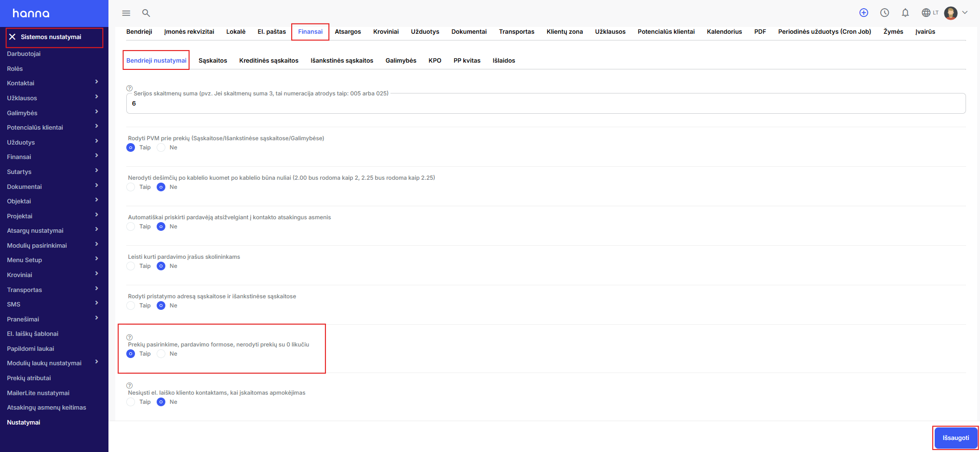
Task: Expand Menu Setup in sidebar
Action: [97, 259]
